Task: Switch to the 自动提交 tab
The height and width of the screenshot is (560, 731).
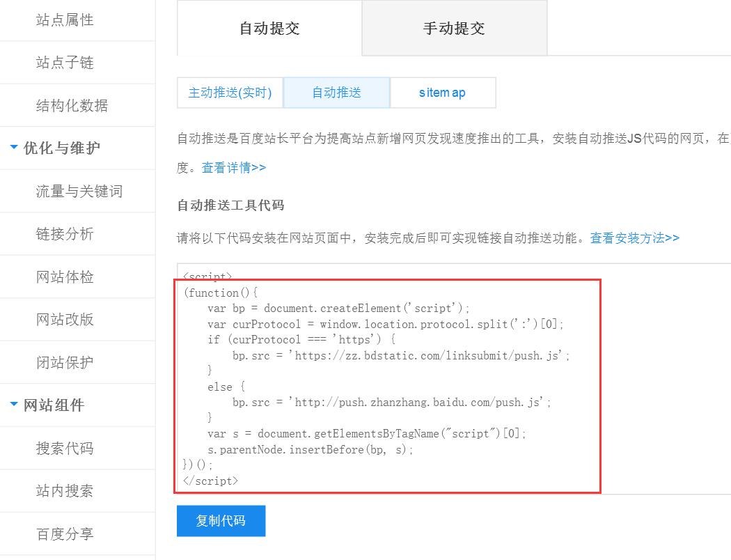Action: (269, 28)
